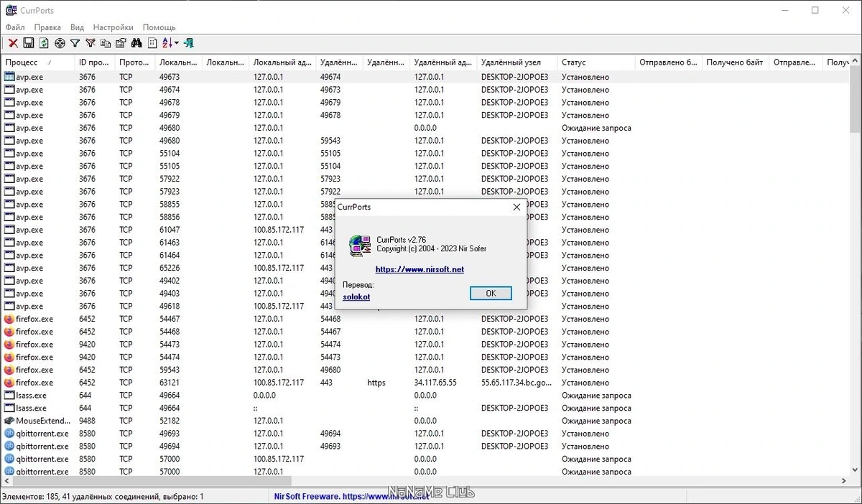Click the NirSoft Freeware link in status bar
This screenshot has height=504, width=862.
pyautogui.click(x=351, y=496)
